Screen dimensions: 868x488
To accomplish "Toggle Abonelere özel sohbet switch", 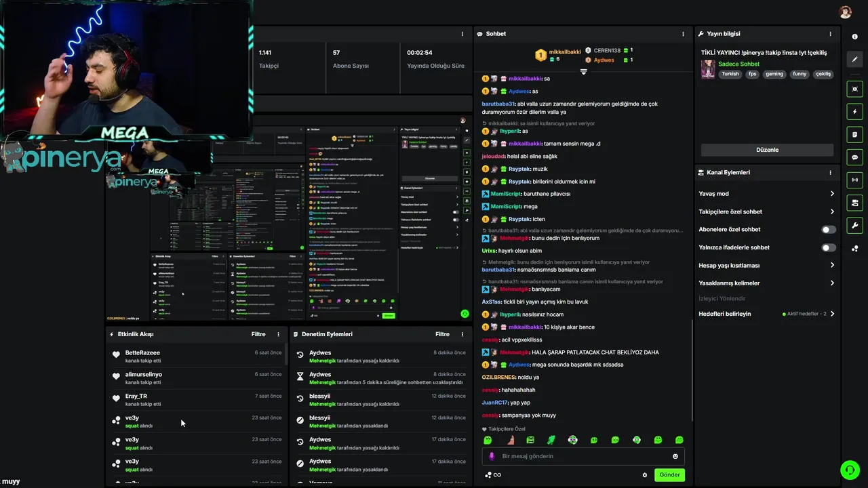I will click(x=829, y=230).
